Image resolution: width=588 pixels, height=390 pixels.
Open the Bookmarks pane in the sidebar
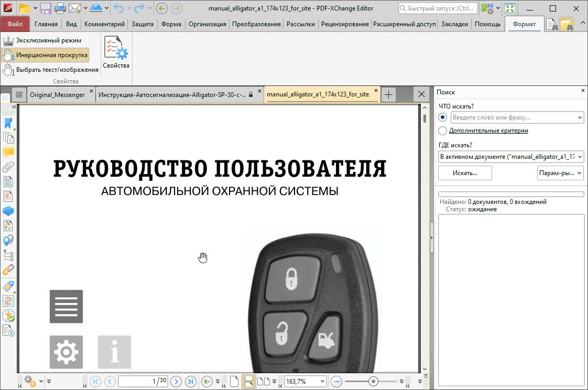(x=8, y=123)
